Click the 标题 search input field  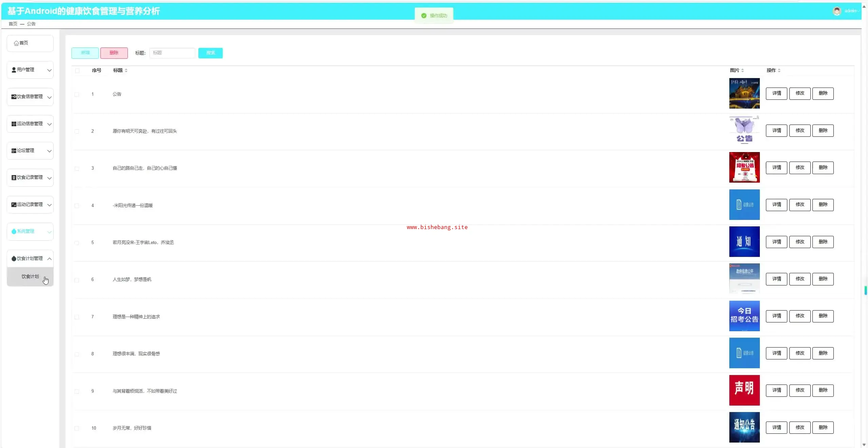pyautogui.click(x=172, y=53)
